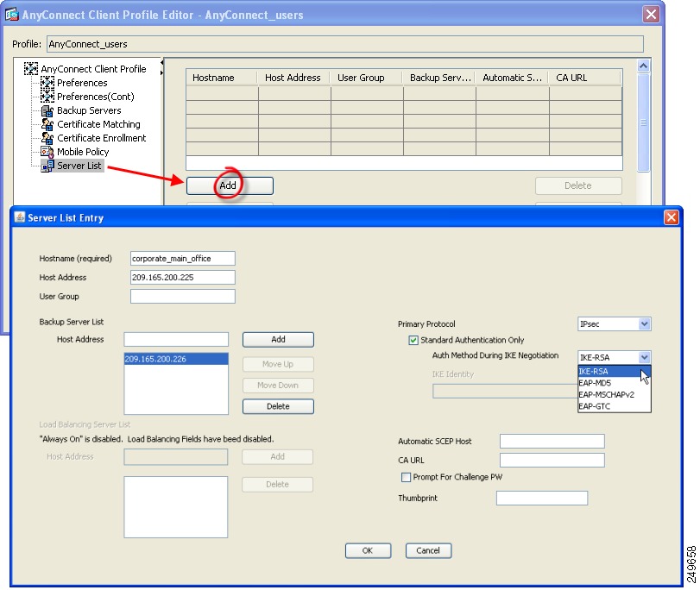The width and height of the screenshot is (700, 590).
Task: Open the Primary Protocol IPsec dropdown
Action: click(x=644, y=324)
